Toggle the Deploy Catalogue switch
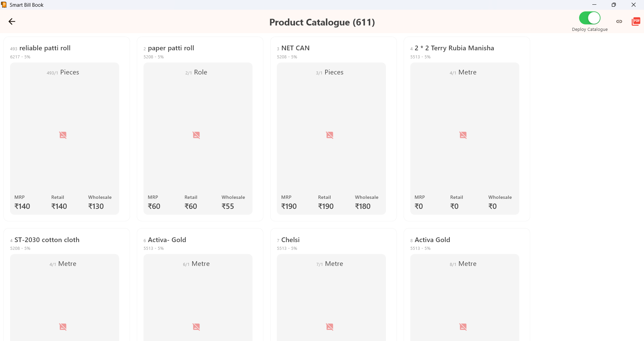The height and width of the screenshot is (341, 644). 590,18
